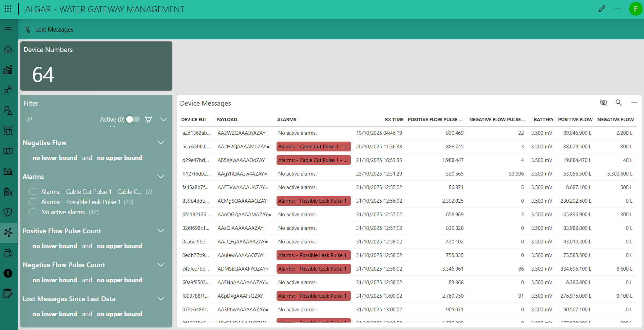Open the black exclamation alert icon
The height and width of the screenshot is (330, 644).
pos(8,273)
